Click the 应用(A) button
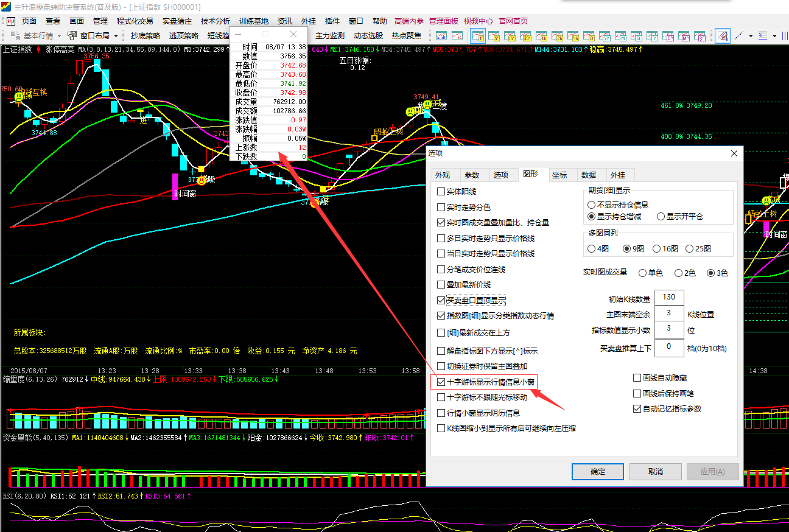Viewport: 789px width, 532px height. pos(712,471)
